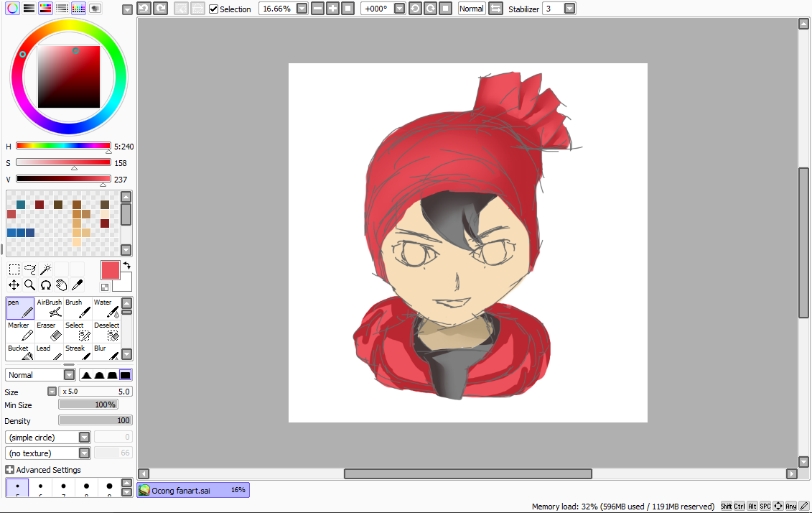Swap foreground and background colors
The width and height of the screenshot is (812, 513).
click(x=126, y=265)
